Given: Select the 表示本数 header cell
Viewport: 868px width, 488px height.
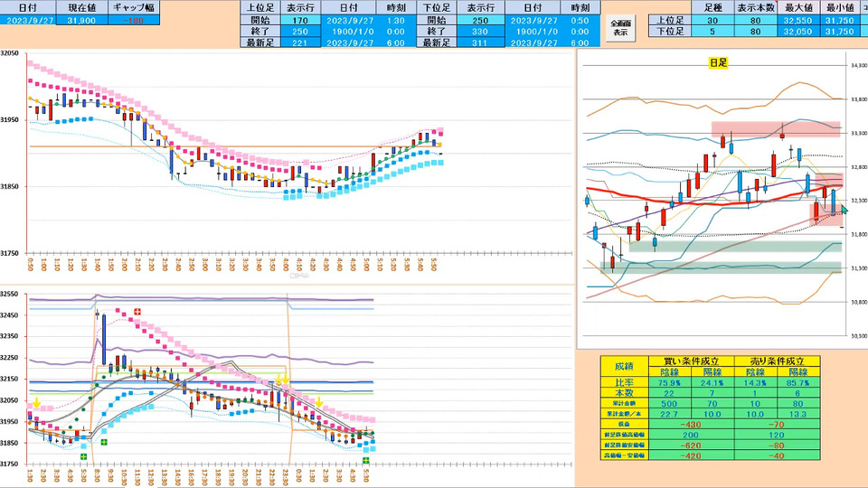Looking at the screenshot, I should [755, 8].
